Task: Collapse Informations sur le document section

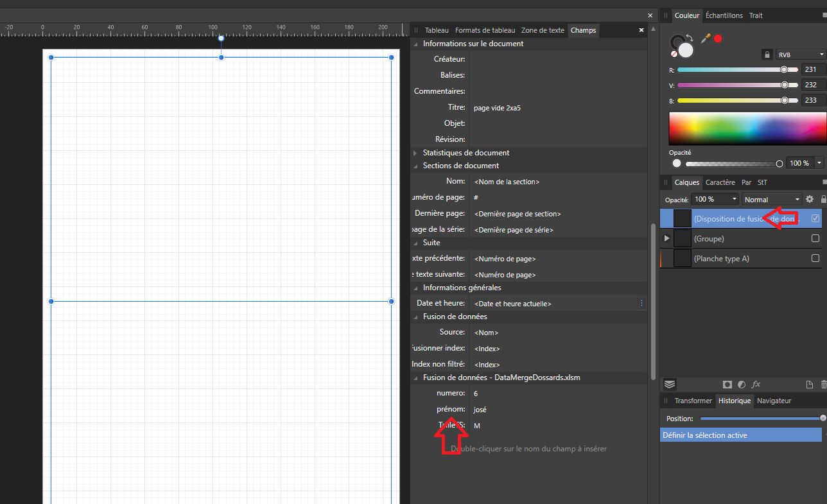Action: (x=415, y=44)
